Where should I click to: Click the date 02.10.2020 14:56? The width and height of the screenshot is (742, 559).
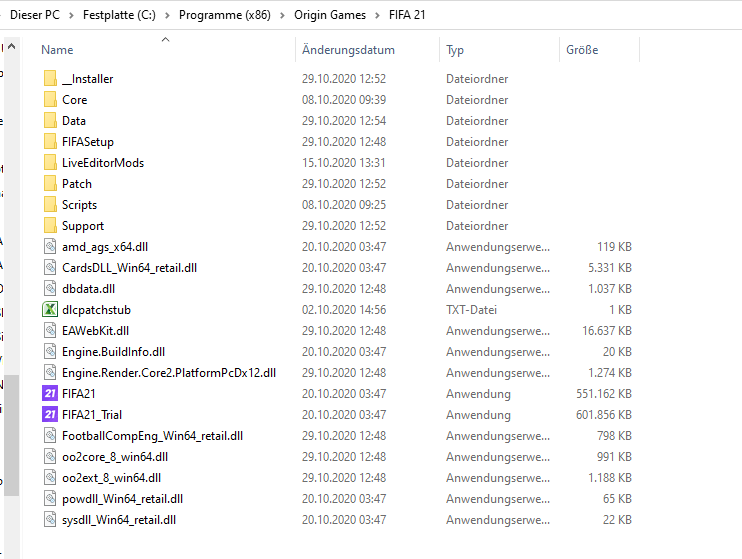[x=344, y=310]
